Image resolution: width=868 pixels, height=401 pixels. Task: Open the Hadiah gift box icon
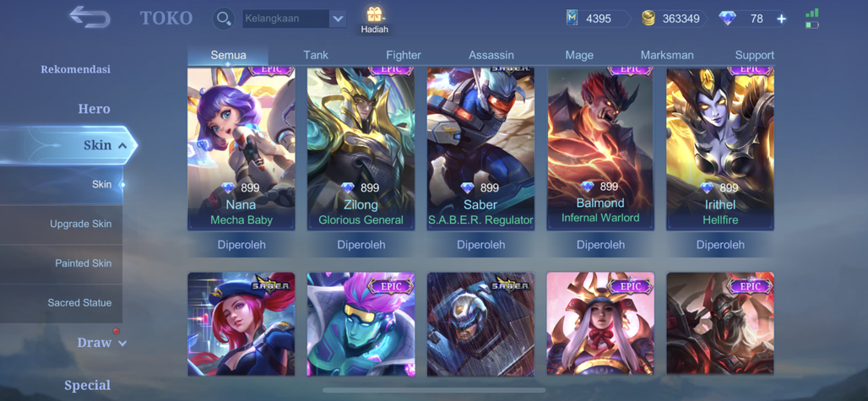tap(375, 14)
